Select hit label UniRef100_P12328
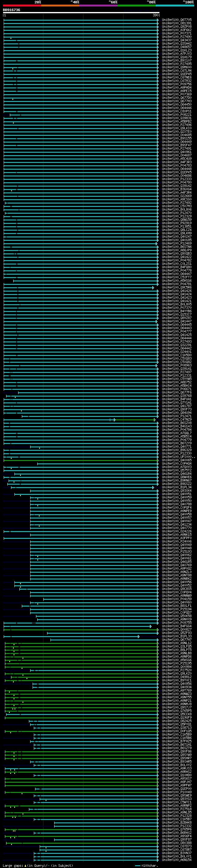Screen dimensions: 197x868 coord(177,816)
